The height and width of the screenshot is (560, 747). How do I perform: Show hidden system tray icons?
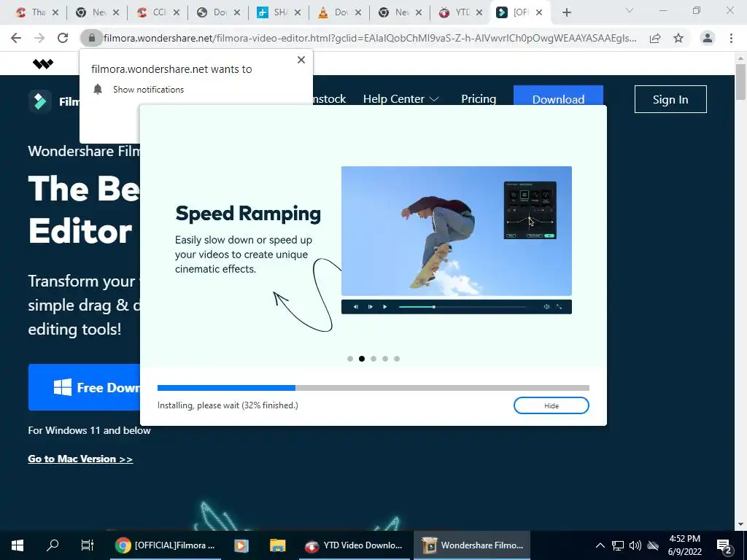point(600,545)
